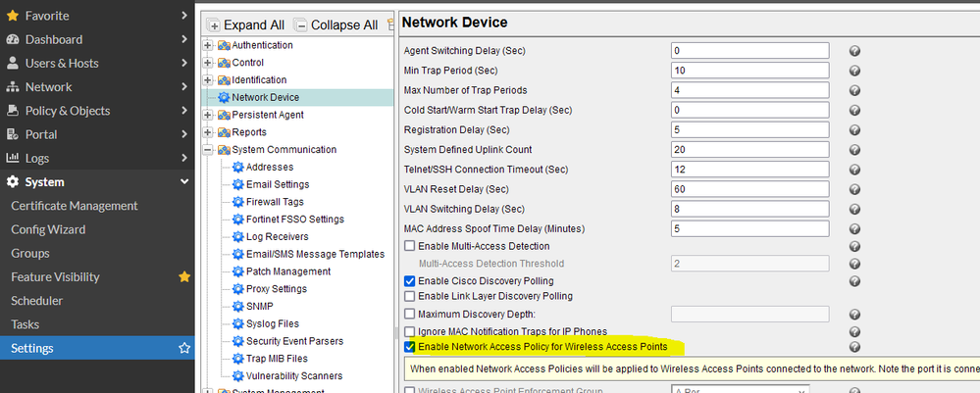Click help icon for Enable Cisco Discovery Polling
980x393 pixels.
[854, 280]
